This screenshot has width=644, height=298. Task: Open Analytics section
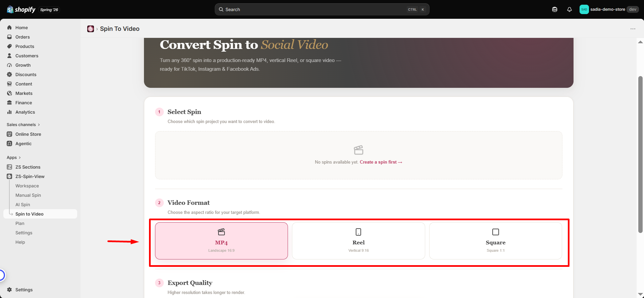pyautogui.click(x=40, y=112)
